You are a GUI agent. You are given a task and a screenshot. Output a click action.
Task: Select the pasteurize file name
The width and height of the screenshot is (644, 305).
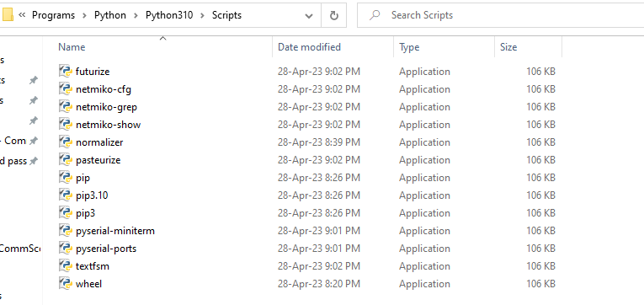point(98,160)
